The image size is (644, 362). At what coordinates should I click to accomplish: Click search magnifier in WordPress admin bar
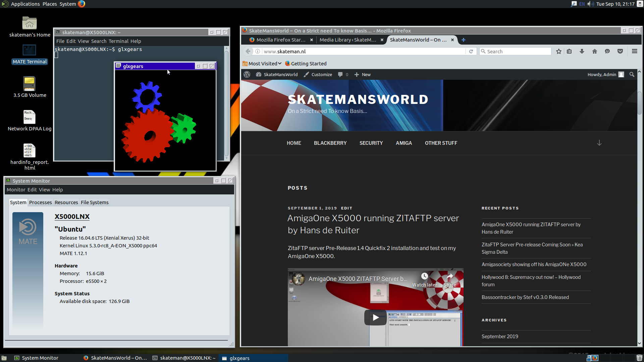632,74
